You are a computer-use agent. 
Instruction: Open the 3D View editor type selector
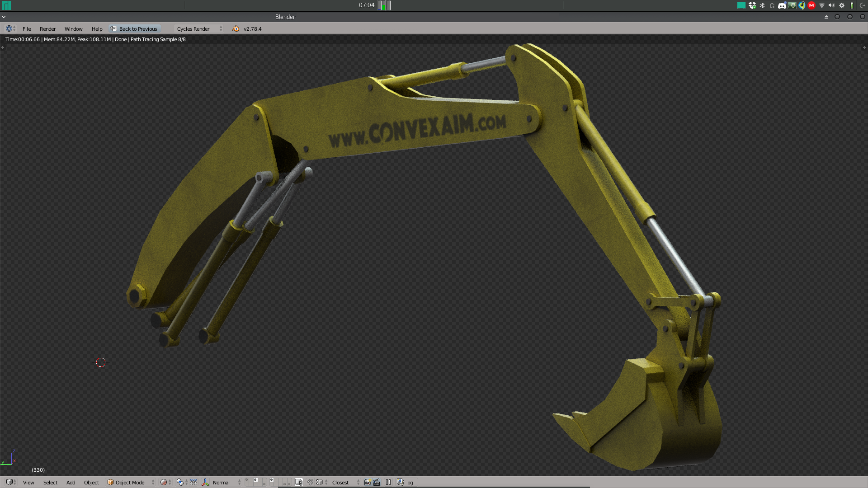click(x=11, y=482)
